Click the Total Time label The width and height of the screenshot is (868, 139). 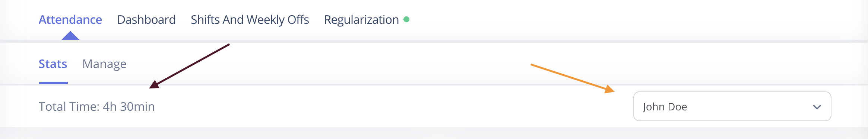coord(69,107)
